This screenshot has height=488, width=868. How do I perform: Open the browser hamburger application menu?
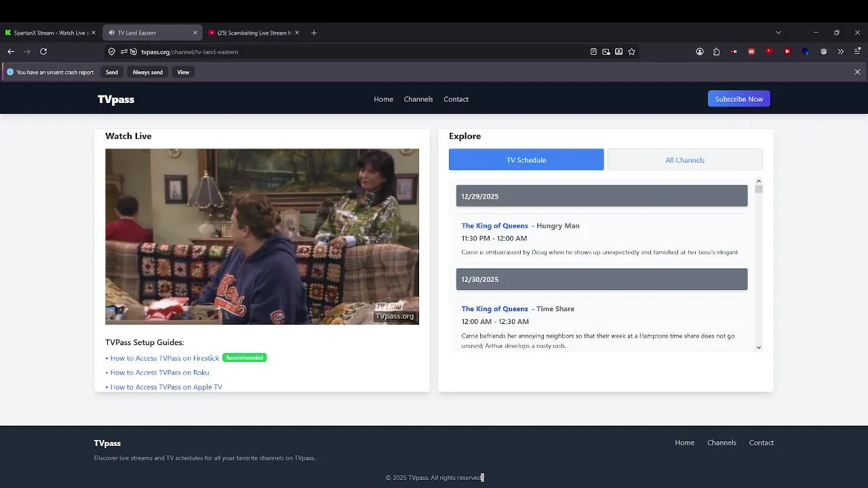click(x=858, y=52)
